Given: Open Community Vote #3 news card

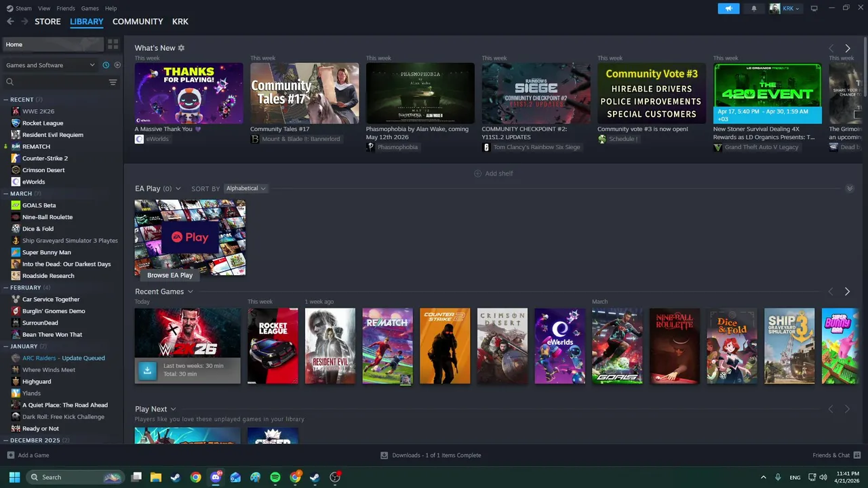Looking at the screenshot, I should click(x=652, y=94).
